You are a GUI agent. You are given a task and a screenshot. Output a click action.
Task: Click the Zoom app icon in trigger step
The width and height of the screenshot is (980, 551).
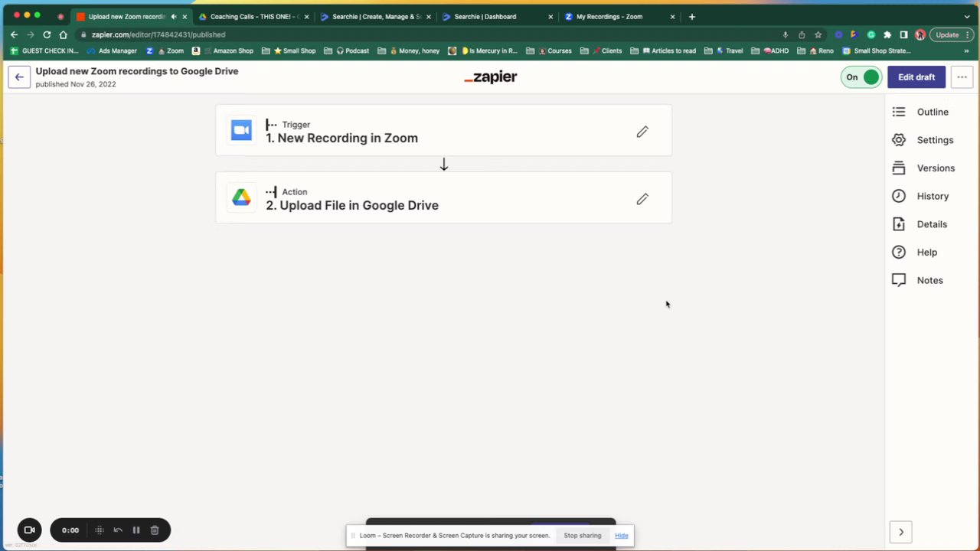[x=241, y=130]
